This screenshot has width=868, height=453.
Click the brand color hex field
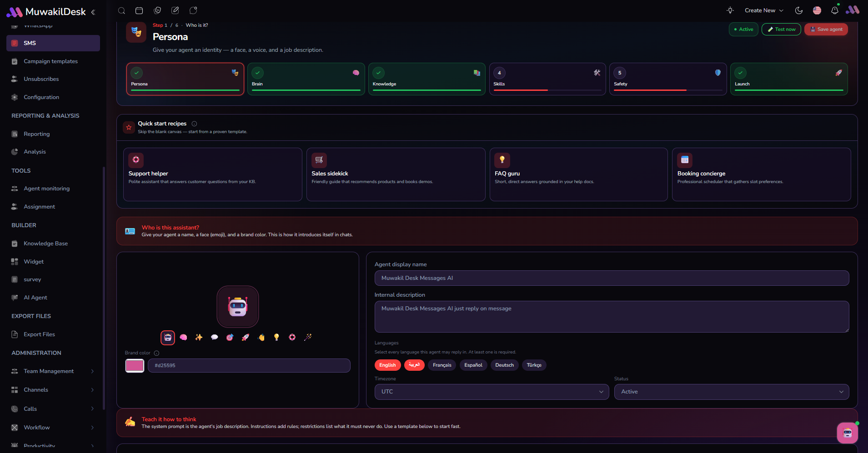tap(249, 365)
